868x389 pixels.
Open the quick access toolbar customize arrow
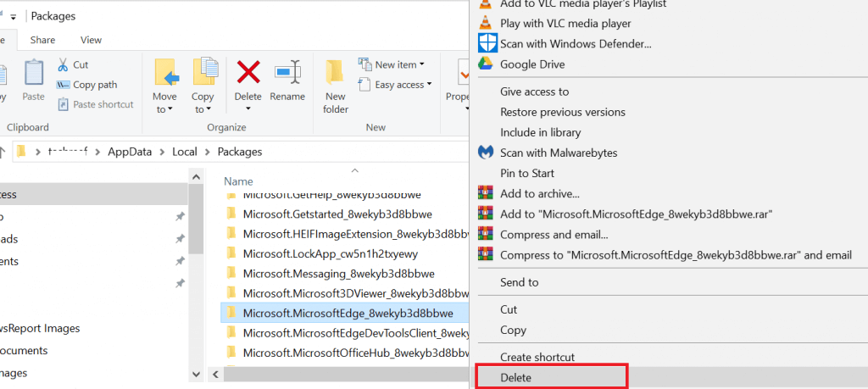click(x=14, y=17)
